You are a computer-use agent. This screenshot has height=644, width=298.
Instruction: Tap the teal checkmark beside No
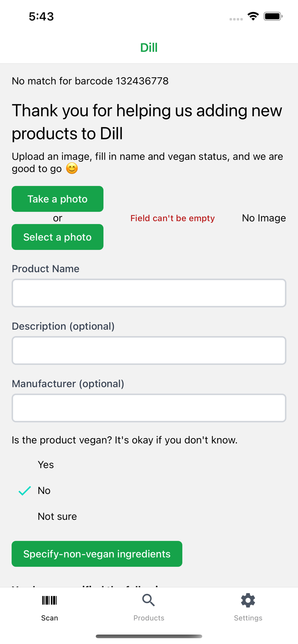[x=25, y=490]
